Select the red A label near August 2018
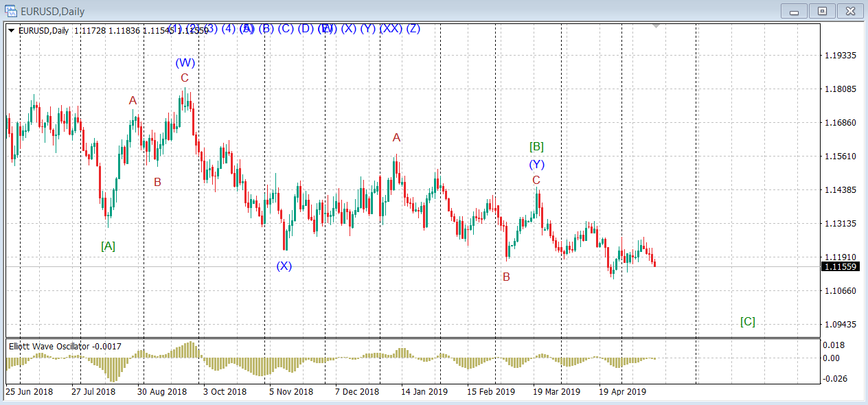 pos(133,100)
